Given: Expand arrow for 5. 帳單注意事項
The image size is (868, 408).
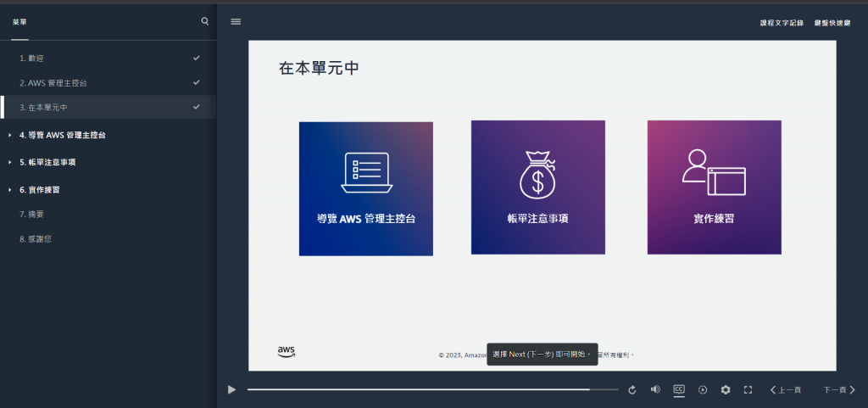Looking at the screenshot, I should coord(10,162).
